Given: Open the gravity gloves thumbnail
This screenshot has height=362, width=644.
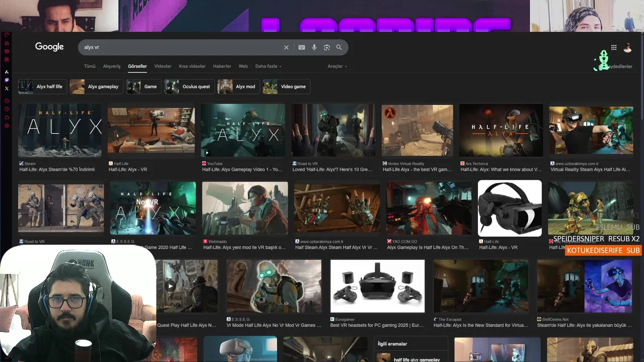Looking at the screenshot, I should pyautogui.click(x=337, y=208).
